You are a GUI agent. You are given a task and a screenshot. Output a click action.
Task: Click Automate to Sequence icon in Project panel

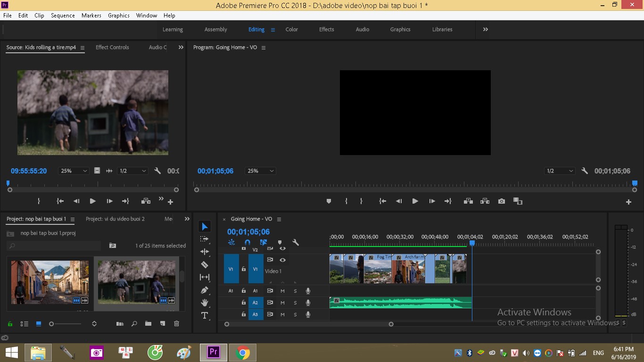point(120,324)
